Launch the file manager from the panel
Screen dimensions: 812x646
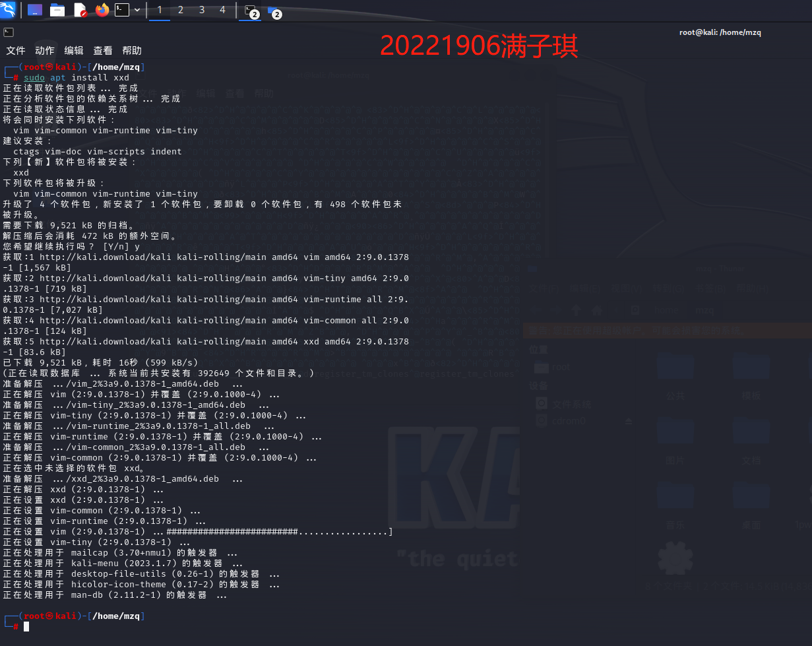(x=57, y=10)
